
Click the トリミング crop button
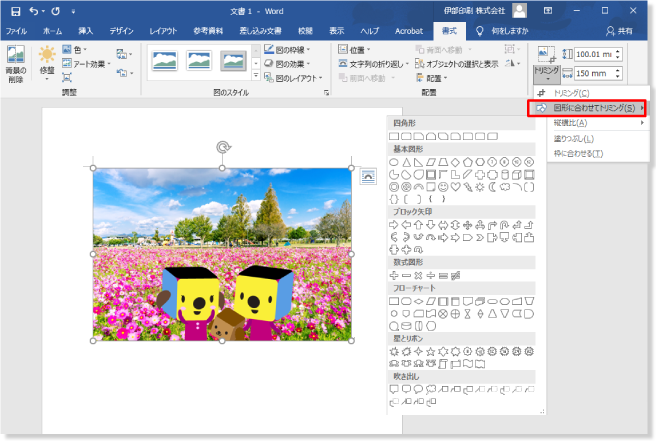coord(546,64)
